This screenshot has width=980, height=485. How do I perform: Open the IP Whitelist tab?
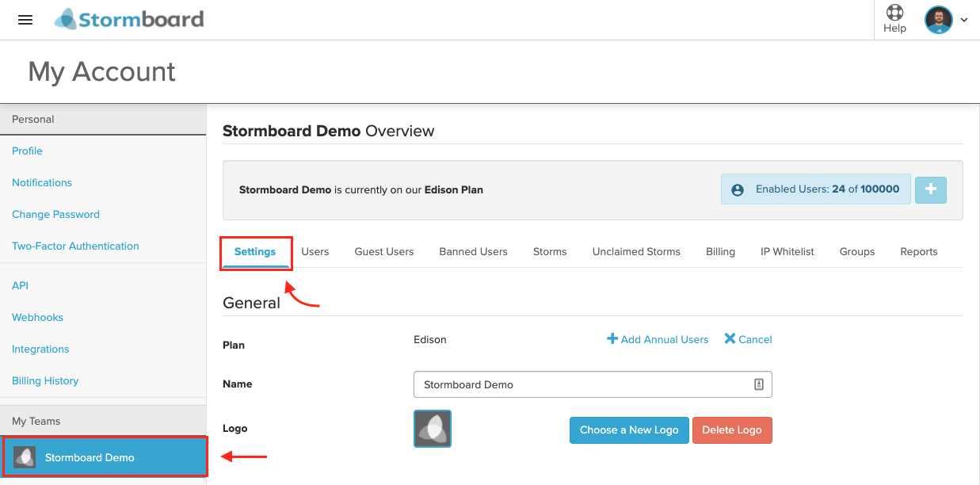787,252
